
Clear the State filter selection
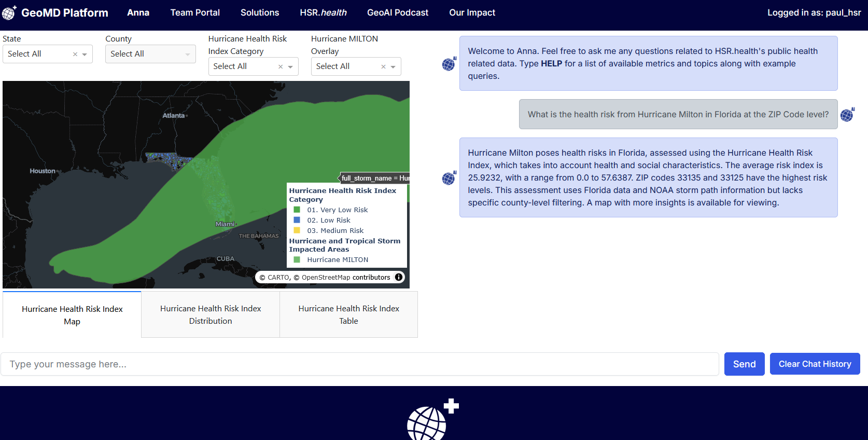(75, 54)
